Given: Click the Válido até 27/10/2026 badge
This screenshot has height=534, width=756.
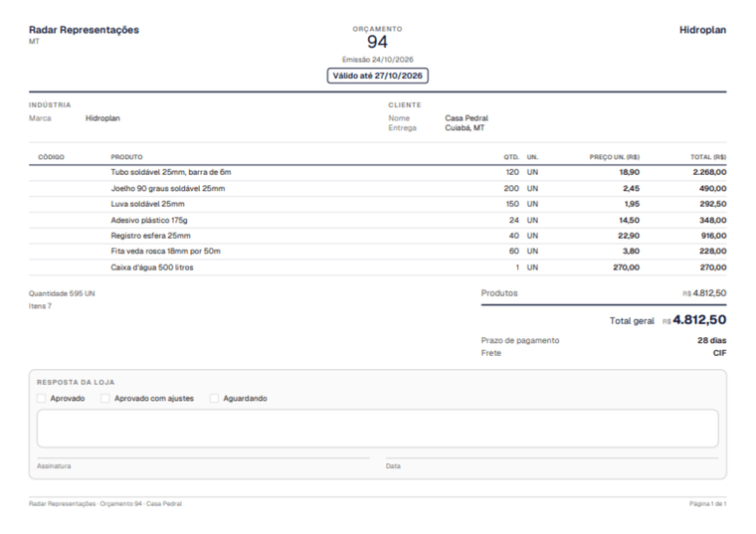Looking at the screenshot, I should 378,76.
